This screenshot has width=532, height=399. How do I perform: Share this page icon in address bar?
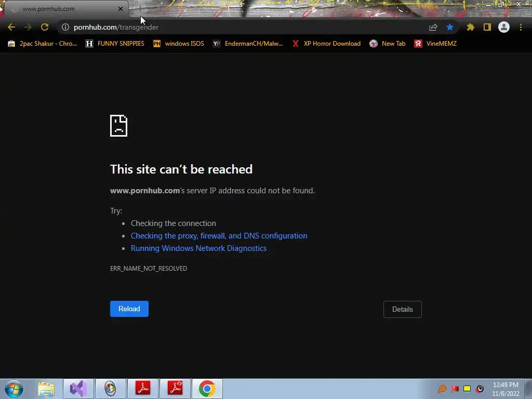(433, 27)
